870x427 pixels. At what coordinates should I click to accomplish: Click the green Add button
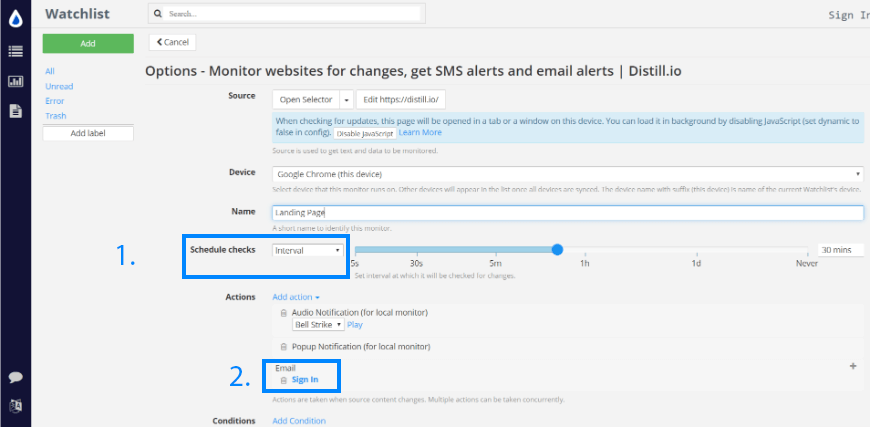pyautogui.click(x=88, y=43)
